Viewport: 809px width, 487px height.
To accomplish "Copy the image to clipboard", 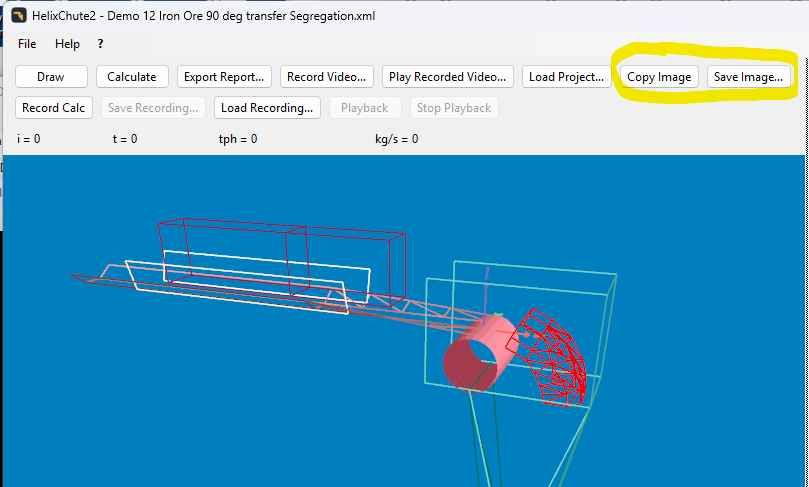I will pos(659,77).
